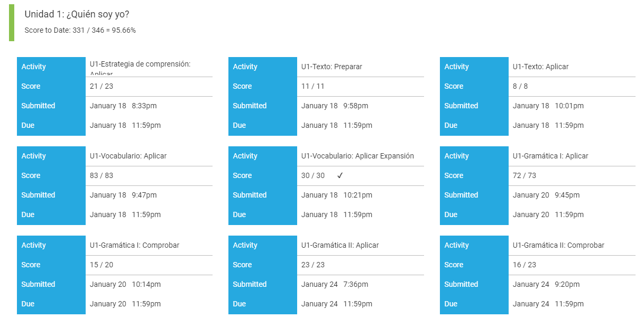Click the Unidad 1: ¿Quién soy yo? heading

click(x=77, y=14)
